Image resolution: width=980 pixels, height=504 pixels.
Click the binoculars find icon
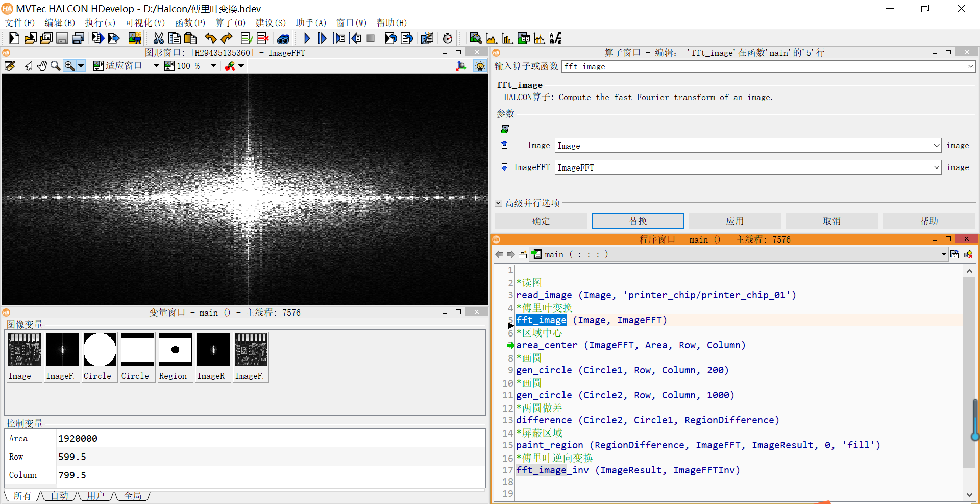point(283,39)
